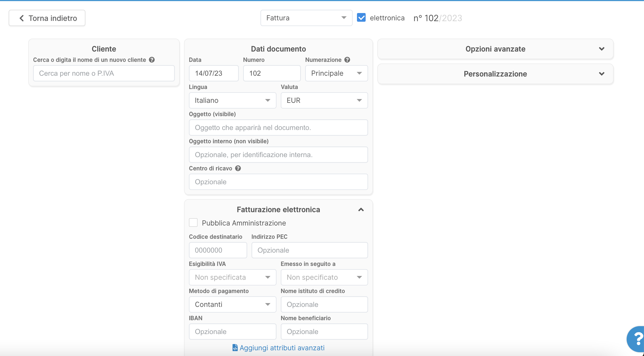
Task: Click the client search input field
Action: click(104, 73)
